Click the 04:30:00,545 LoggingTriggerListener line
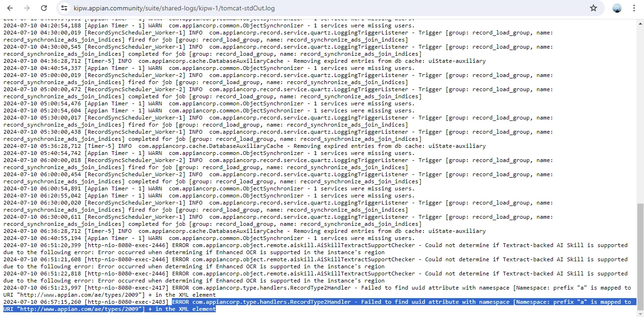This screenshot has height=317, width=644. (278, 50)
